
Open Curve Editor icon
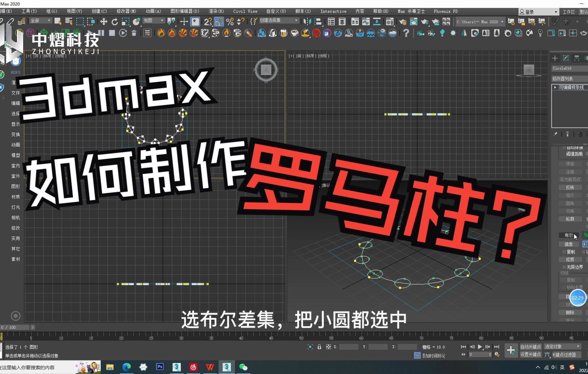[366, 21]
